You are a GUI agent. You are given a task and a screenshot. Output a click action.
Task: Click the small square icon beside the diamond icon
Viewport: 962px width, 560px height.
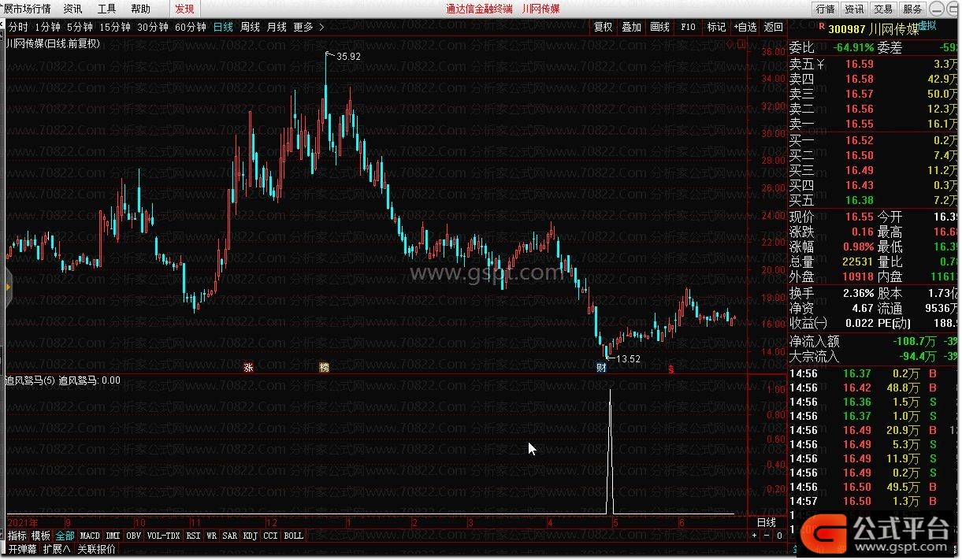pos(741,44)
